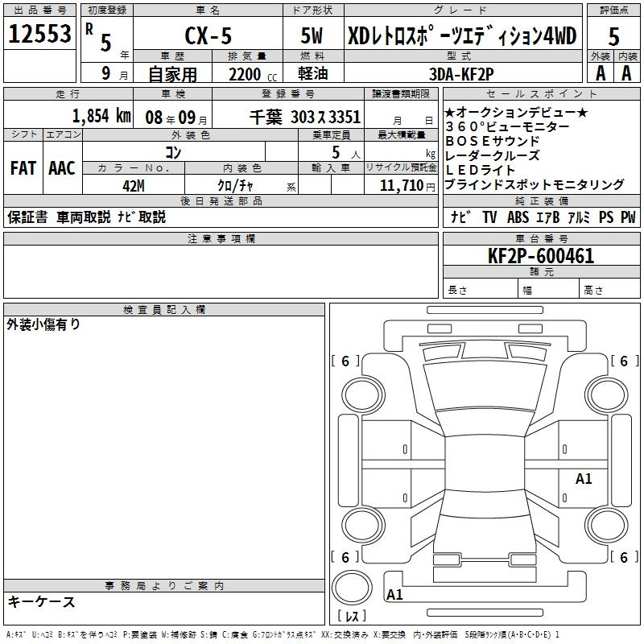Click the 2200 cc displacement value

pos(252,74)
